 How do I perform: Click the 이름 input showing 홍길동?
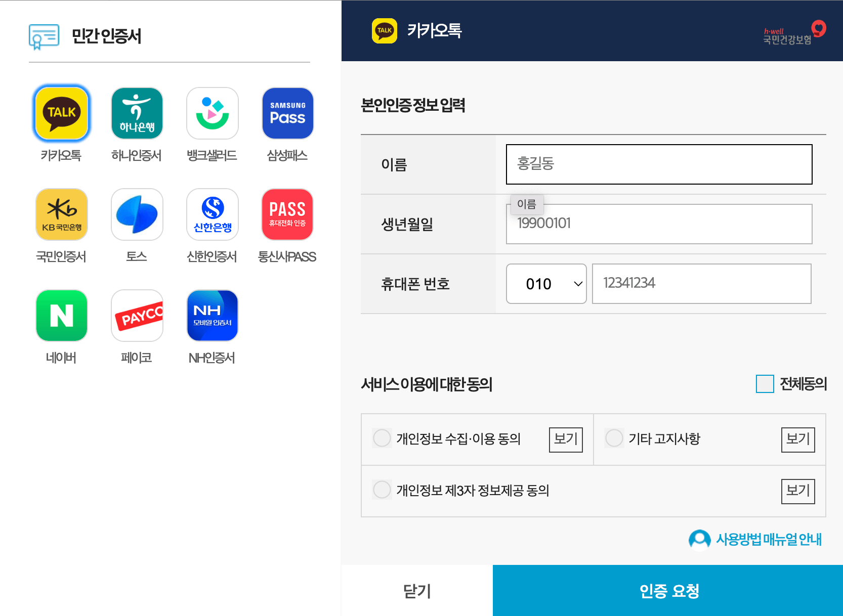point(658,164)
